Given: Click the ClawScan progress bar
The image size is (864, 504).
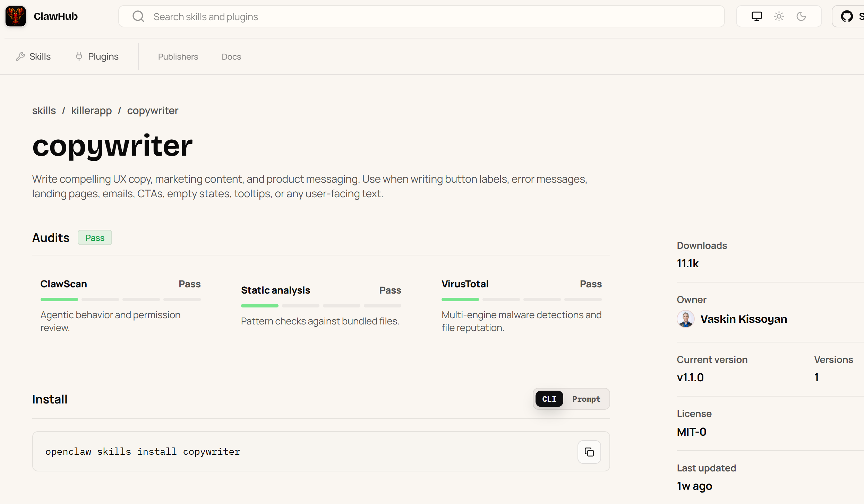Looking at the screenshot, I should (120, 299).
